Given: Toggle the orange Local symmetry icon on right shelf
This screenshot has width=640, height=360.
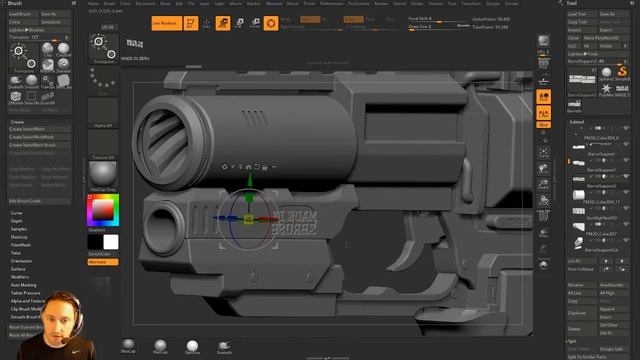Looking at the screenshot, I should (x=543, y=113).
